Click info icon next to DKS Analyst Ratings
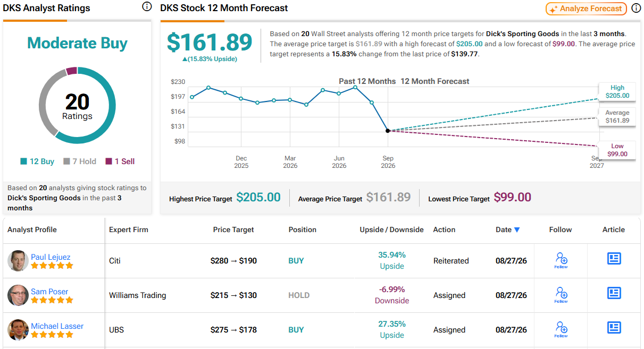The image size is (644, 349). click(x=147, y=7)
